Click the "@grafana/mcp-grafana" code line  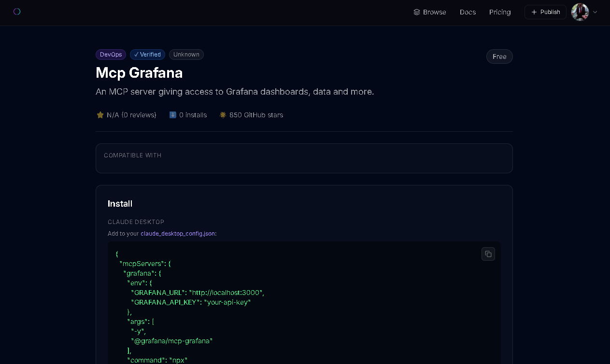[x=172, y=341]
